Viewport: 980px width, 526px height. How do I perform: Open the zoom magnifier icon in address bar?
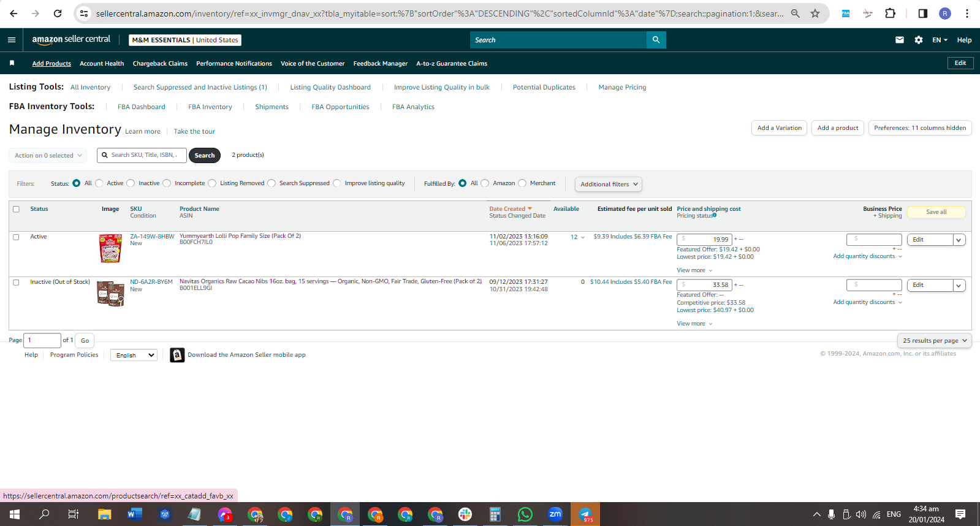tap(796, 13)
